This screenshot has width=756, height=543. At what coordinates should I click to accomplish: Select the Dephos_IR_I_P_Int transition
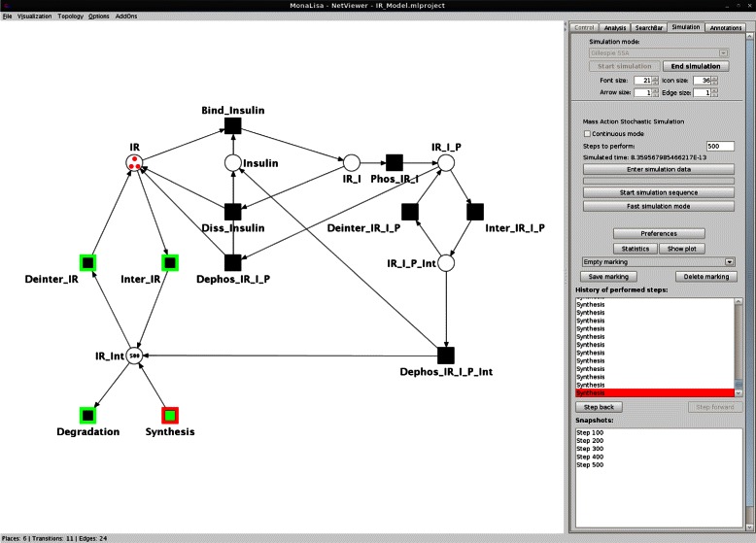coord(446,356)
